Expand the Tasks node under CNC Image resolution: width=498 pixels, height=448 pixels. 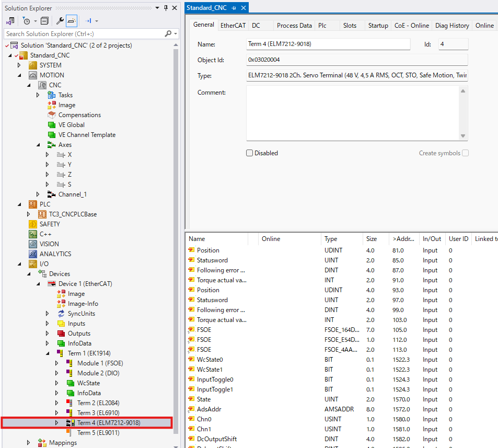38,95
